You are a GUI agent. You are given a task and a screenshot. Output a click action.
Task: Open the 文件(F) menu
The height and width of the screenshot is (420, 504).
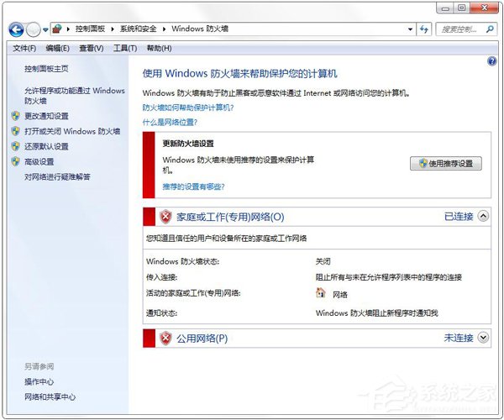(x=24, y=49)
